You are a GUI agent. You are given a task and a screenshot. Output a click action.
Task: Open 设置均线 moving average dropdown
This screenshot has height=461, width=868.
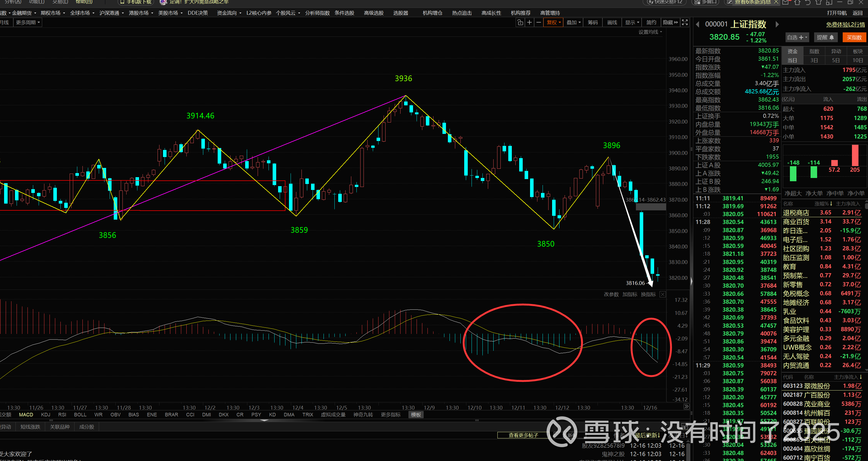(650, 32)
